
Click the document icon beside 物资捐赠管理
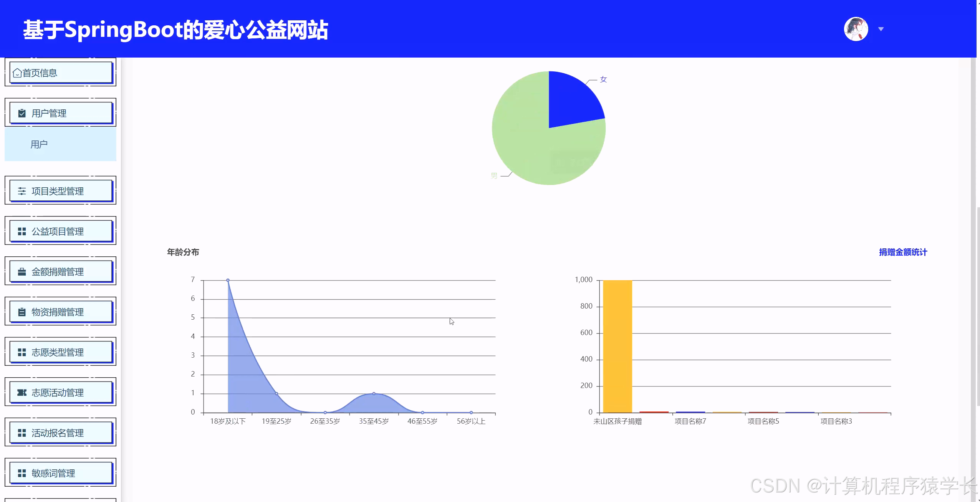(x=22, y=312)
